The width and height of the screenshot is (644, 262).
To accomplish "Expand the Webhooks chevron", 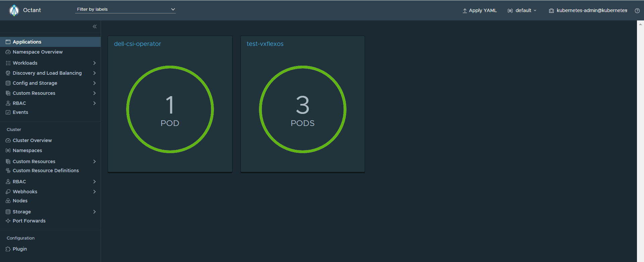I will [95, 192].
